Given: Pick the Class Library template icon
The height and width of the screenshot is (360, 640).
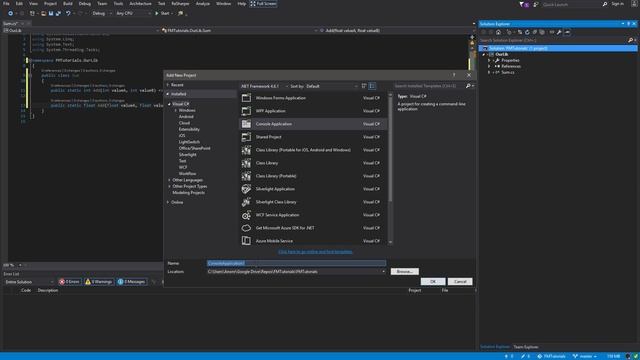Looking at the screenshot, I should pos(246,163).
